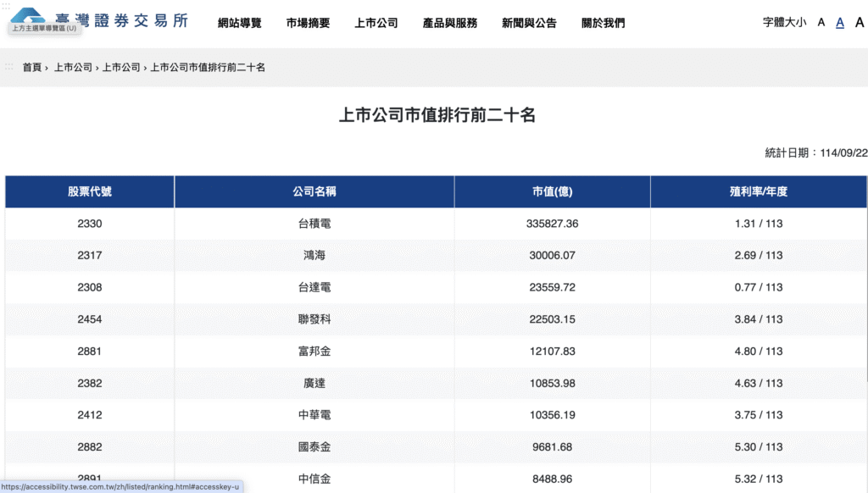Click the 市值(億) column header
This screenshot has height=493, width=868.
pos(552,191)
